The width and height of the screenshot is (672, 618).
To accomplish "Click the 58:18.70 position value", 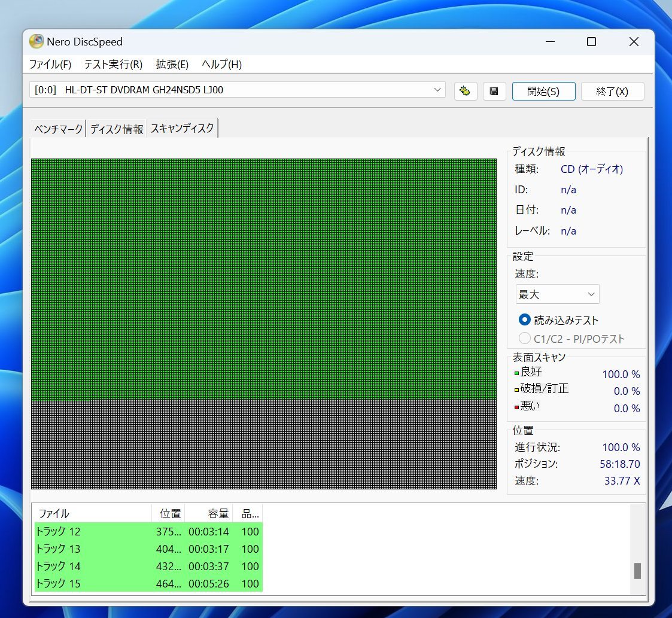I will pyautogui.click(x=620, y=464).
